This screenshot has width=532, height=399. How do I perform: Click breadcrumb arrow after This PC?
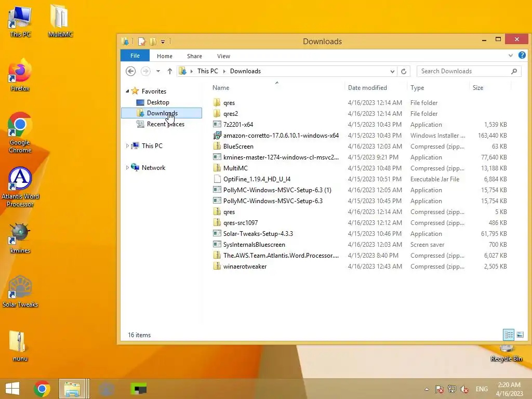224,71
